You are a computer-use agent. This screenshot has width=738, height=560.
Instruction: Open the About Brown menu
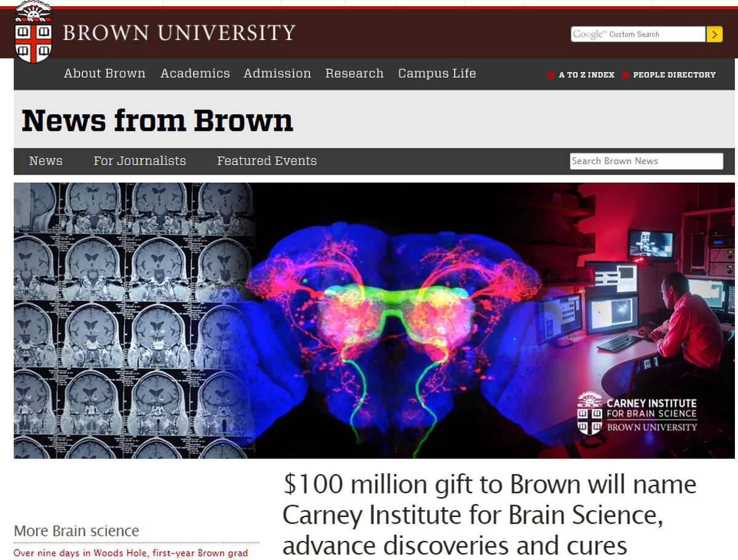pyautogui.click(x=105, y=74)
